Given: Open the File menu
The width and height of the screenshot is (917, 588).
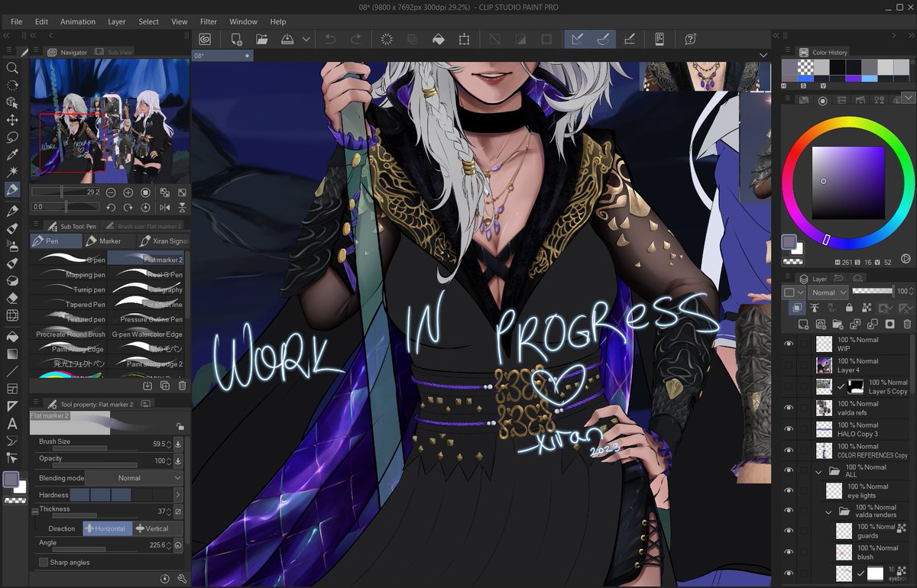Looking at the screenshot, I should pos(16,21).
